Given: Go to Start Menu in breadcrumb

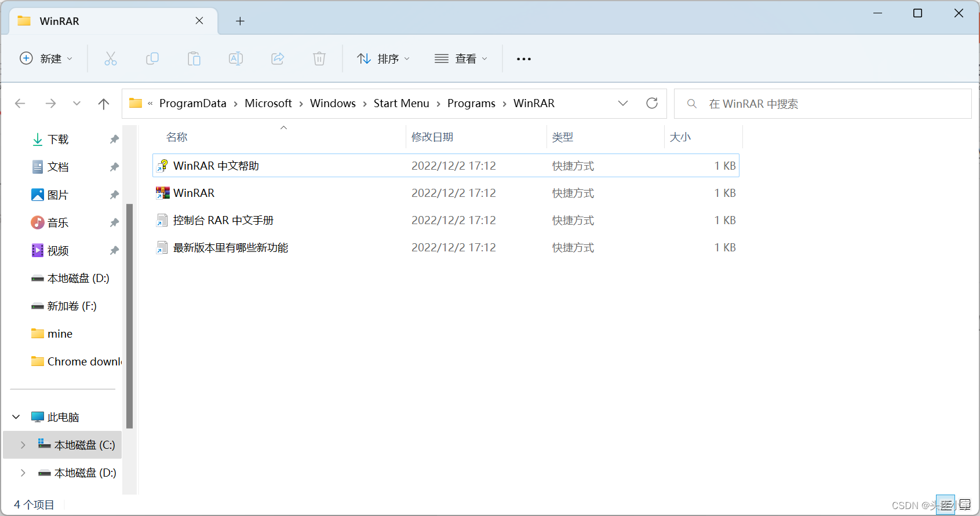Looking at the screenshot, I should (402, 103).
